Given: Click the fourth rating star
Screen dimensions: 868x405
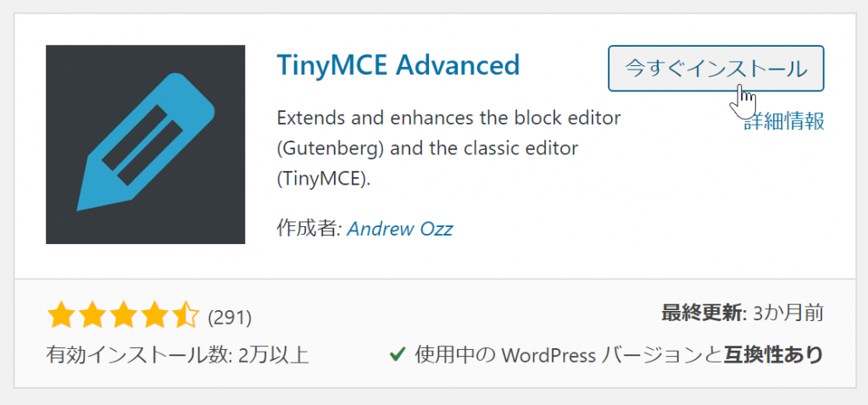Looking at the screenshot, I should (153, 316).
